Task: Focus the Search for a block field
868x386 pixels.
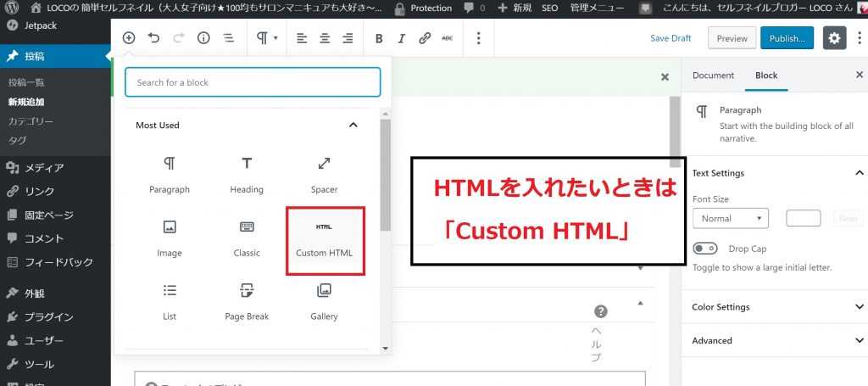Action: [x=253, y=82]
